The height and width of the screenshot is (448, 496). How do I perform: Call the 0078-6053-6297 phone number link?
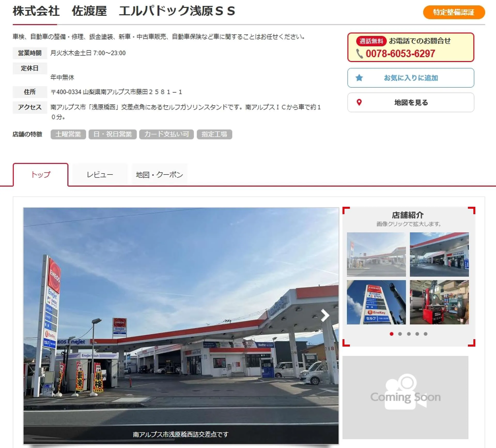400,54
